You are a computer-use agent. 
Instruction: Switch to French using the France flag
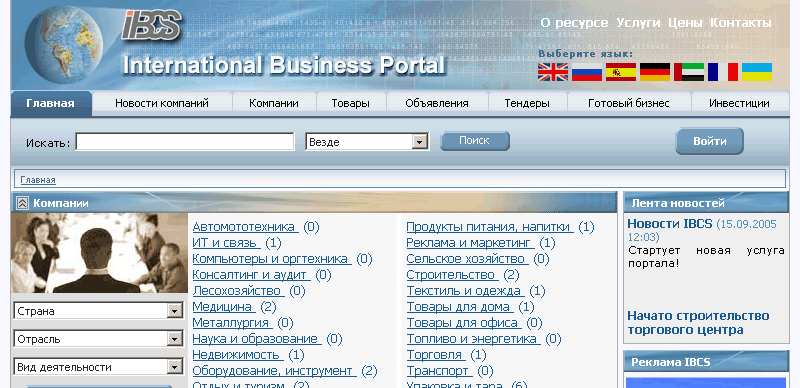pyautogui.click(x=722, y=72)
